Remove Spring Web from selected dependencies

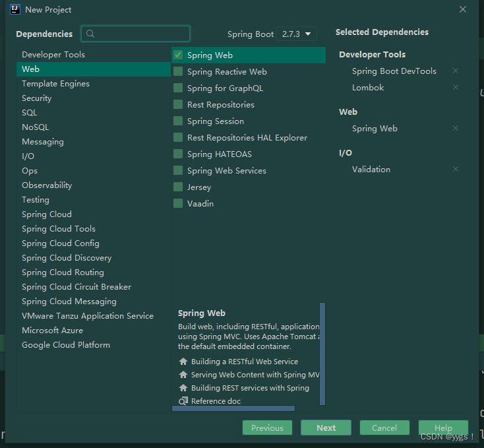[x=455, y=128]
